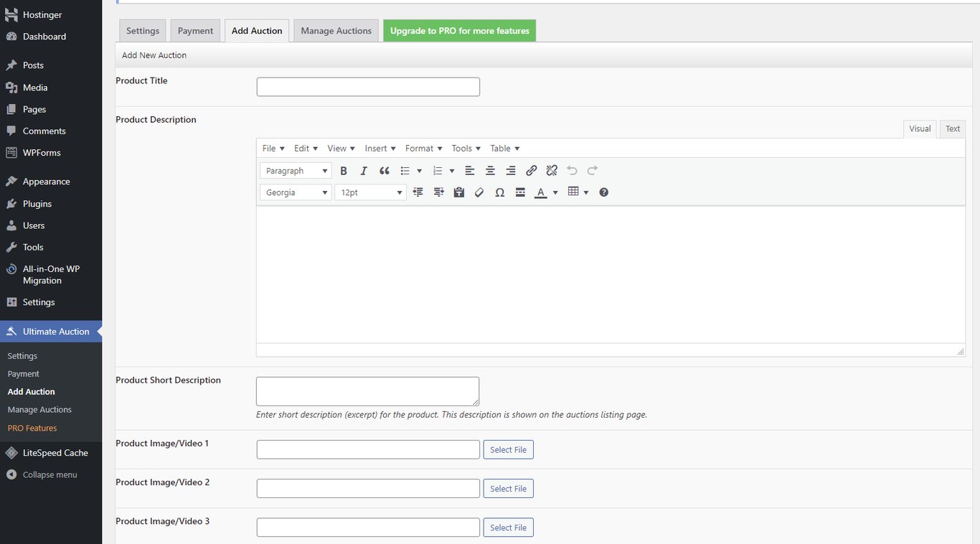The image size is (980, 544).
Task: Open the 12pt font size dropdown
Action: (369, 192)
